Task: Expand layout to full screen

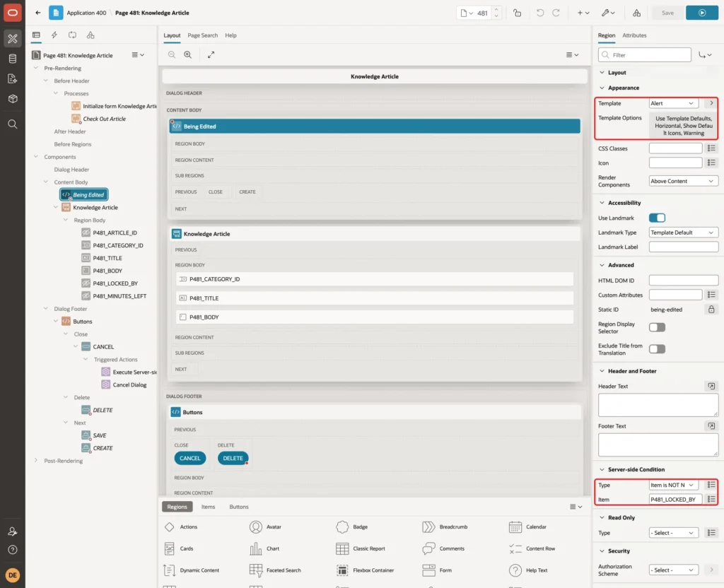Action: (211, 54)
